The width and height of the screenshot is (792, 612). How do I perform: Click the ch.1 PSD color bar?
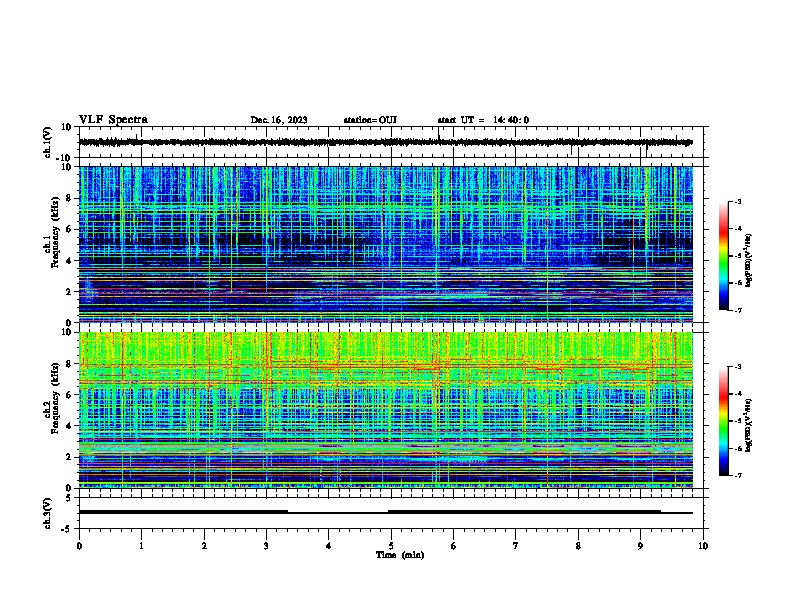[724, 256]
